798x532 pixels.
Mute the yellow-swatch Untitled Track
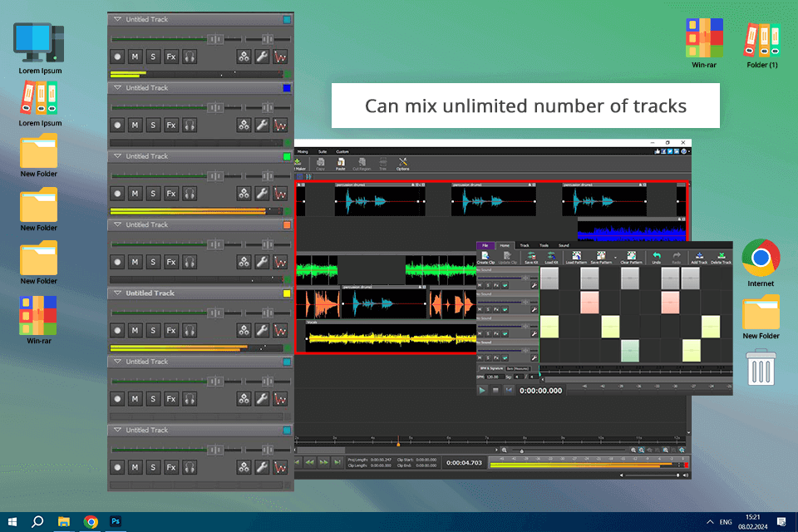coord(135,330)
